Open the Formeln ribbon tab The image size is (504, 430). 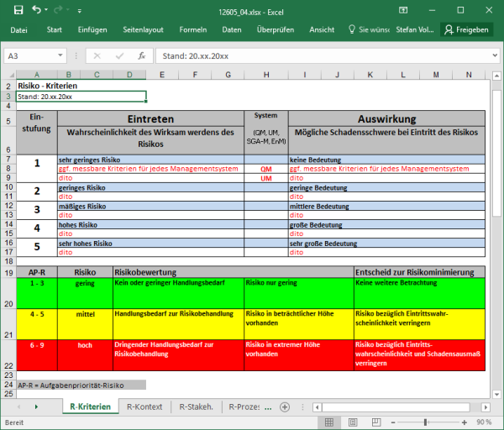(192, 29)
